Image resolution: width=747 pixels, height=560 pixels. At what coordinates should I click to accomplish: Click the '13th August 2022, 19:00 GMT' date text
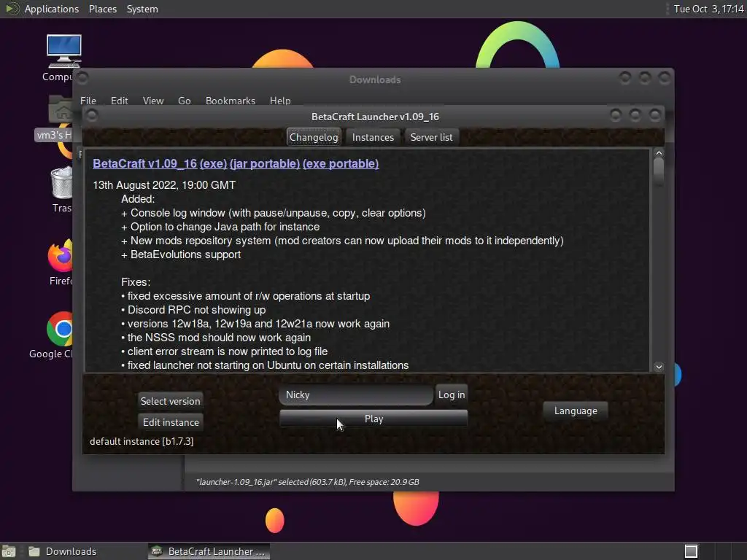click(x=164, y=184)
